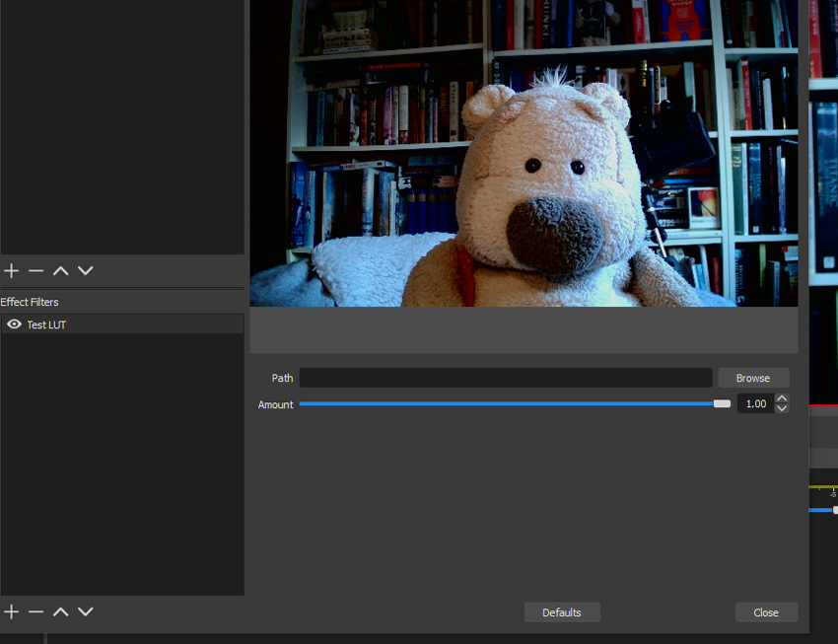Click the Amount value box showing 1.00
The image size is (838, 644).
757,403
